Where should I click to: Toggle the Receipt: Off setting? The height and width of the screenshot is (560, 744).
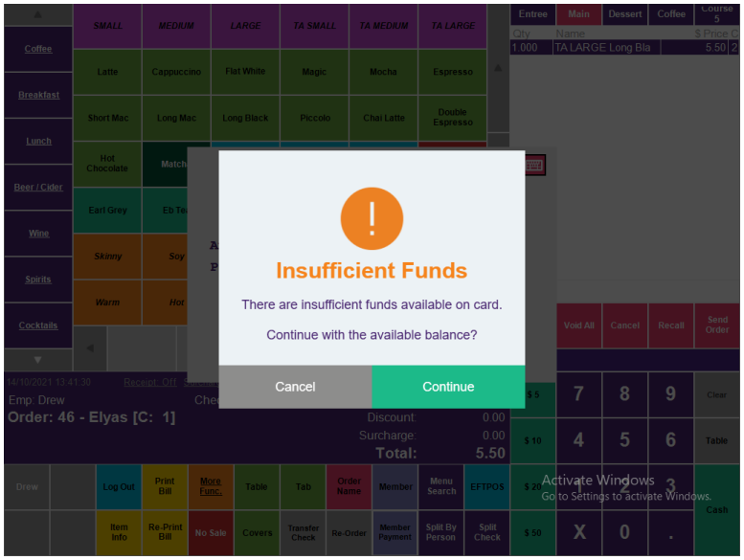point(150,382)
